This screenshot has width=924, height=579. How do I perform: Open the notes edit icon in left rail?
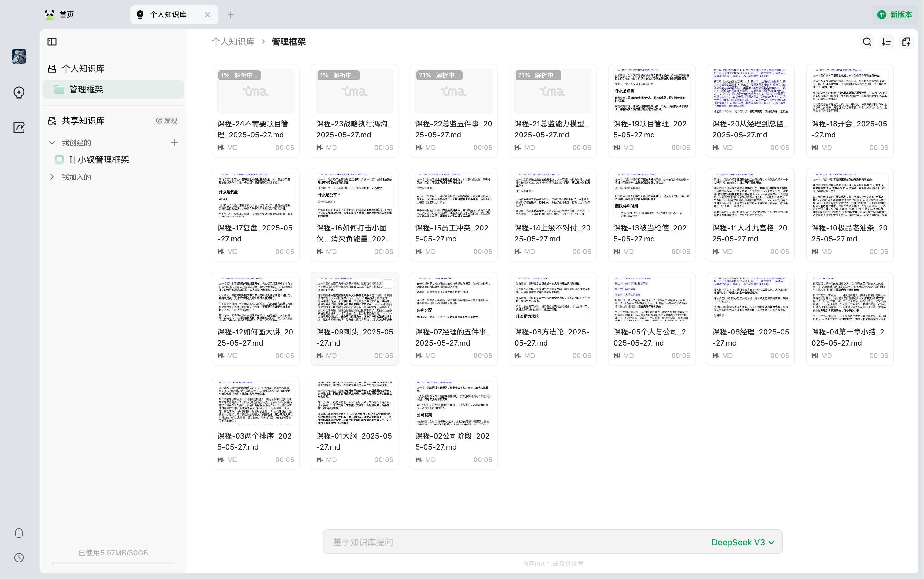tap(19, 127)
